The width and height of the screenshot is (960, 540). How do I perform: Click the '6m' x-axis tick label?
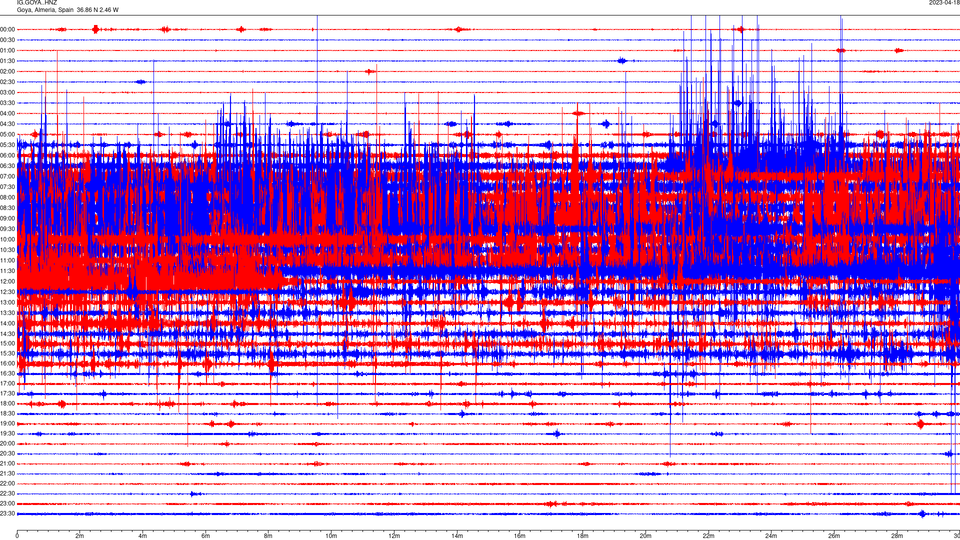click(206, 536)
